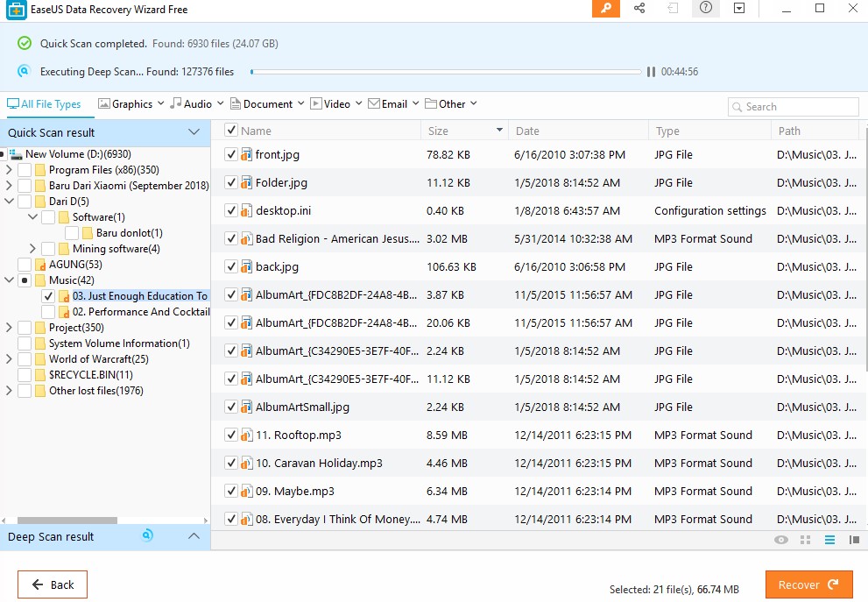Switch to All File Types tab
868x602 pixels.
click(x=45, y=104)
